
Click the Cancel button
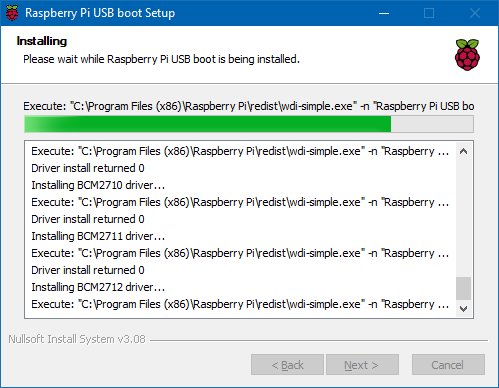click(448, 365)
